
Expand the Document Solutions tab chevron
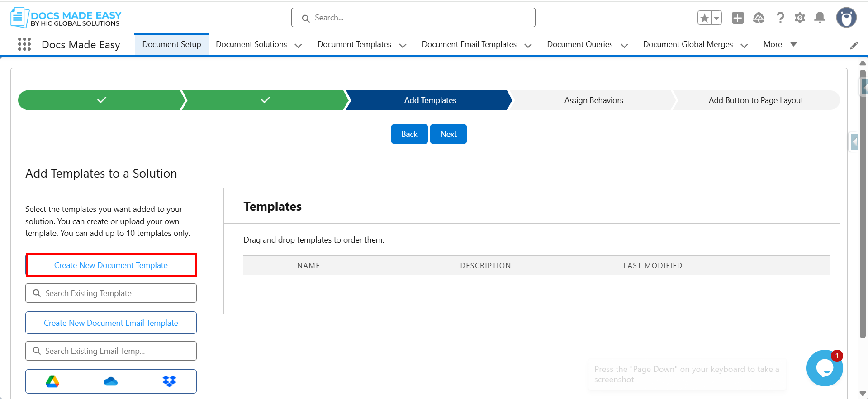tap(298, 45)
